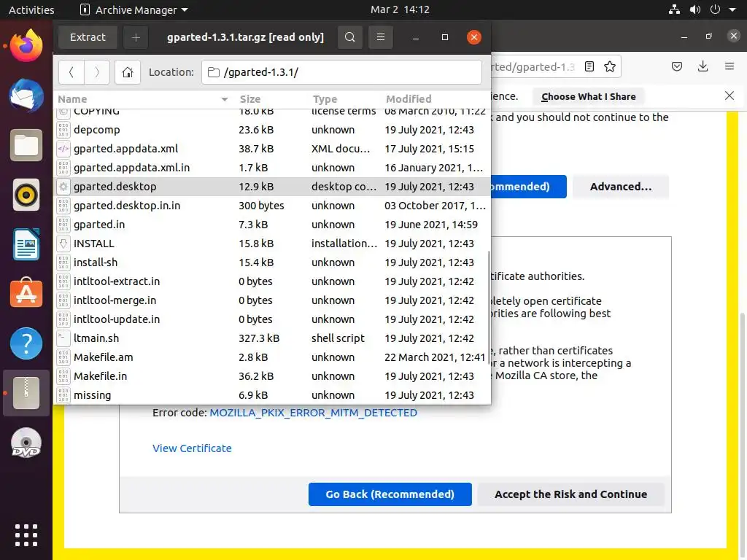Open Rhythmbox from the dock
The width and height of the screenshot is (747, 560).
(x=26, y=195)
